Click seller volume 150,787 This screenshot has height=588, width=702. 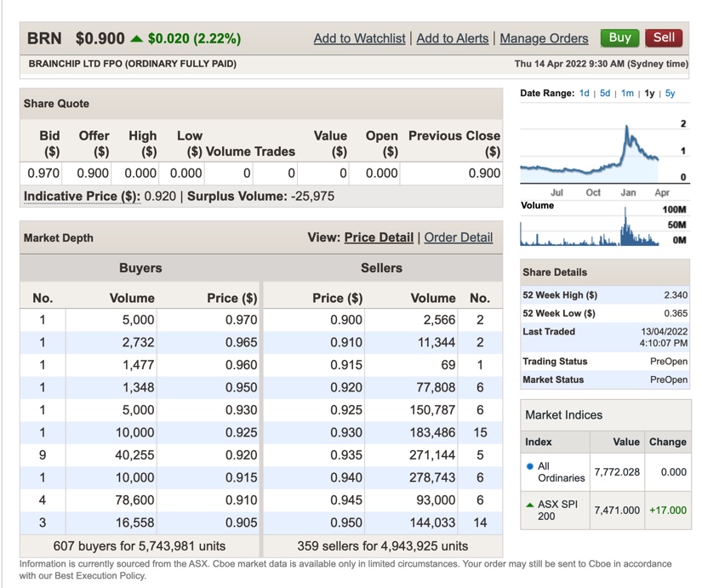(432, 410)
